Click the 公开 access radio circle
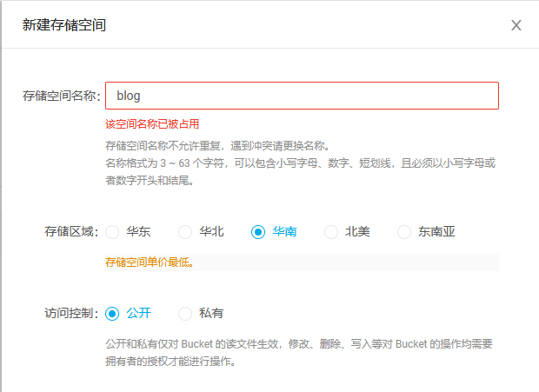 tap(112, 313)
